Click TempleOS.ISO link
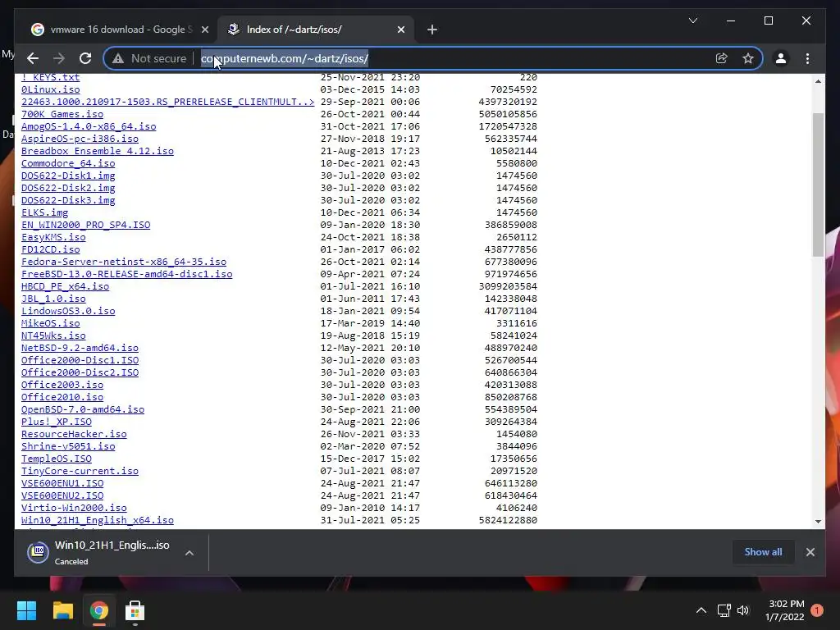This screenshot has width=840, height=630. click(x=57, y=459)
